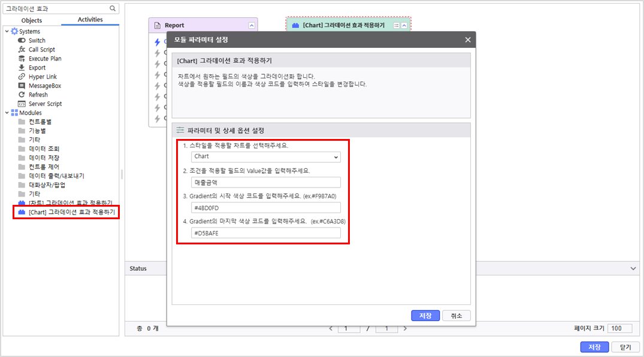The width and height of the screenshot is (644, 357).
Task: Open the 데이터 조회 folder
Action: pos(44,149)
